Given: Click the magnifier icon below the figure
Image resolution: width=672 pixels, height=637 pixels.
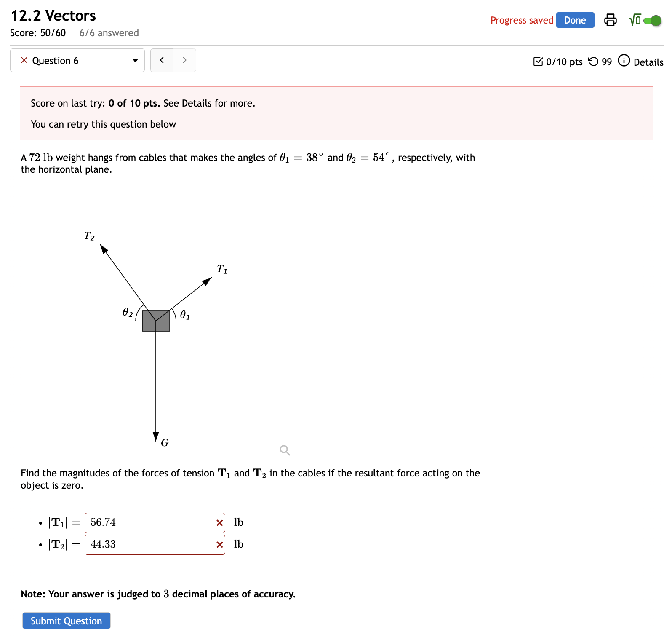Looking at the screenshot, I should [284, 450].
